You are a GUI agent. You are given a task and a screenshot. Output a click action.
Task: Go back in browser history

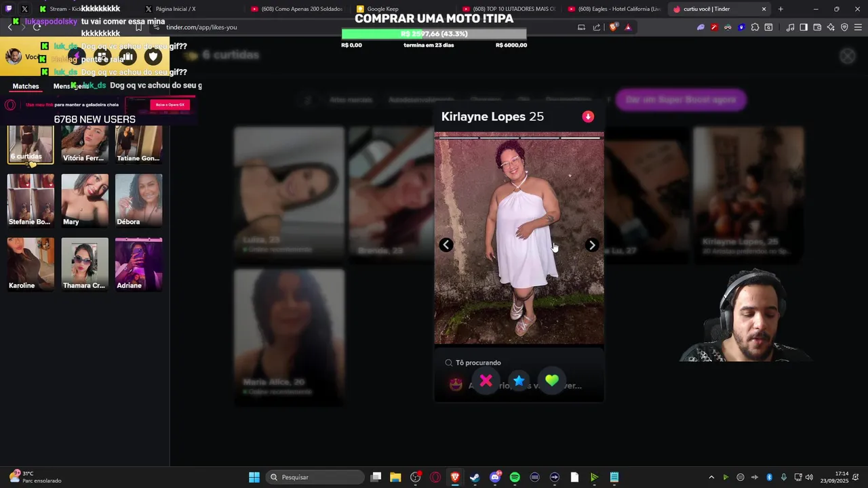(x=9, y=27)
